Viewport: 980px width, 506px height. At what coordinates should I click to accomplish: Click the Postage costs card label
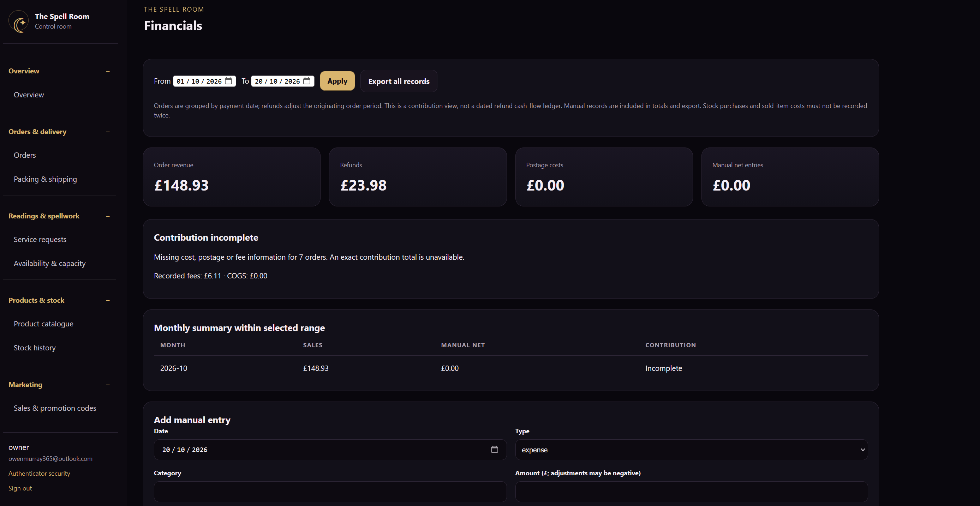[544, 165]
